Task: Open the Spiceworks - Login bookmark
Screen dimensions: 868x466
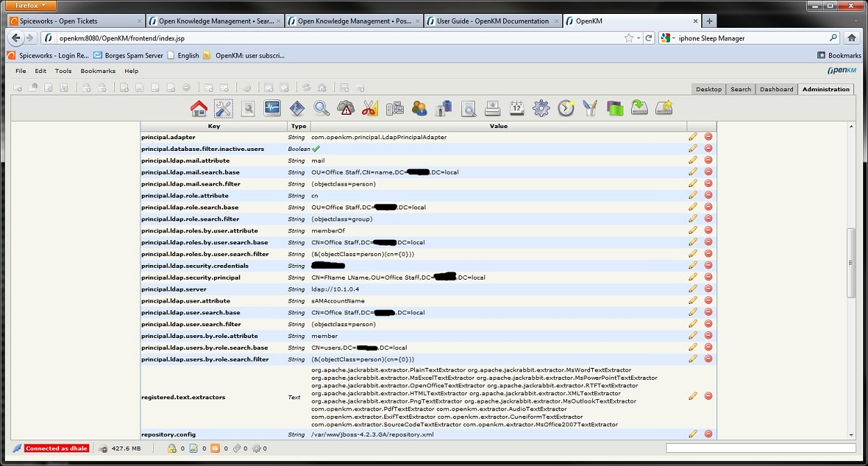Action: click(48, 55)
